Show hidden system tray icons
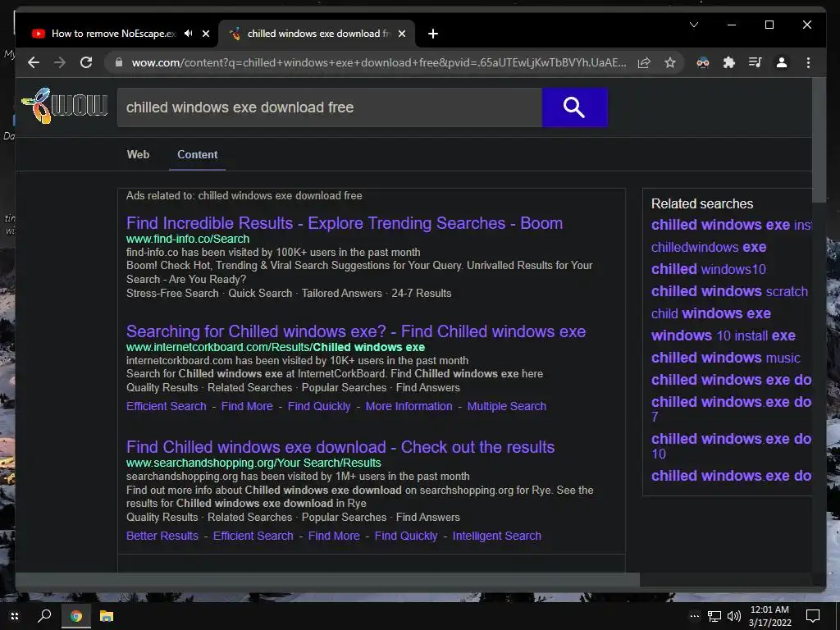The height and width of the screenshot is (630, 840). 694,616
